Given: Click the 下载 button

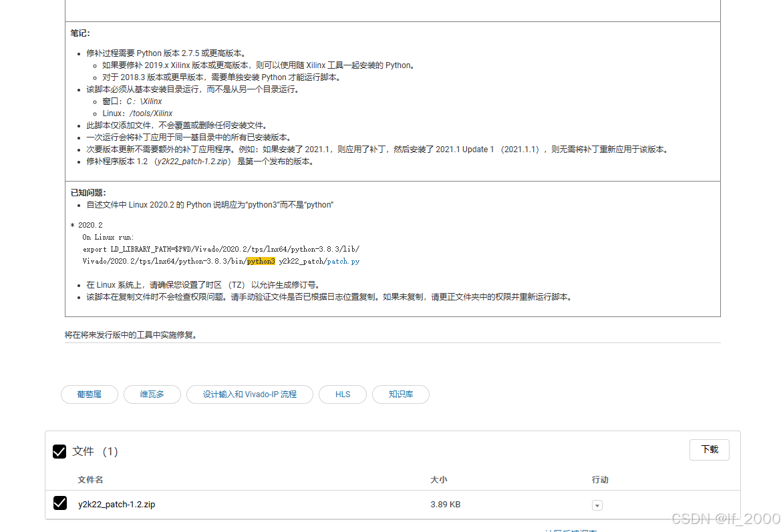Looking at the screenshot, I should click(x=709, y=450).
